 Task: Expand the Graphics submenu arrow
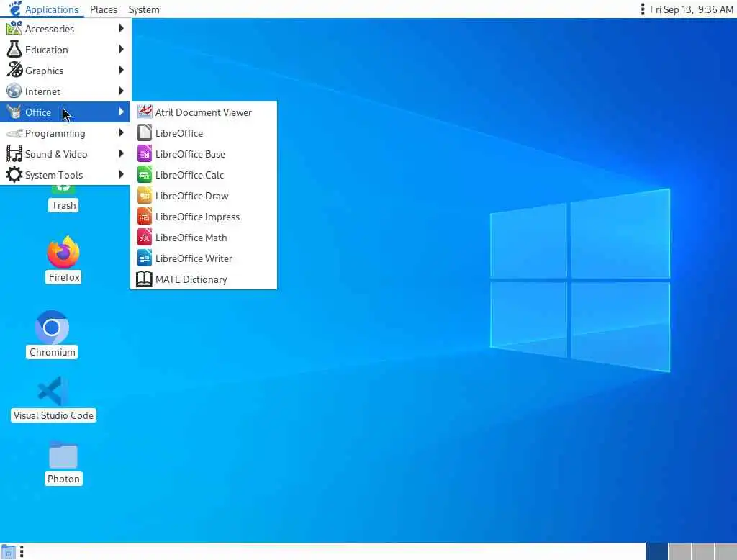point(121,70)
